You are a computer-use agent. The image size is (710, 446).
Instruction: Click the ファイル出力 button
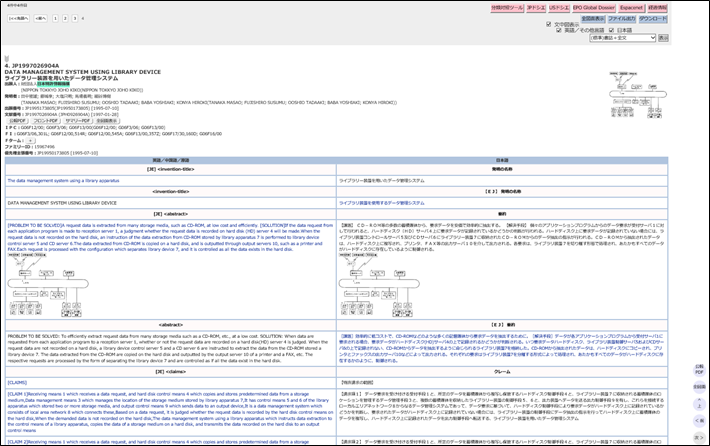click(x=622, y=19)
